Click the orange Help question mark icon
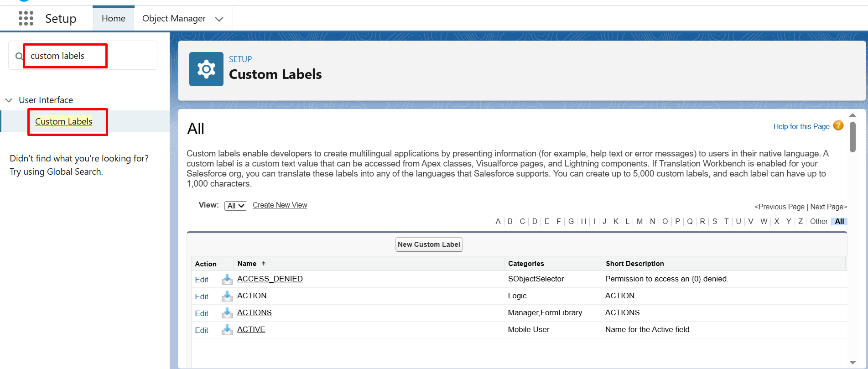The image size is (868, 369). [838, 125]
